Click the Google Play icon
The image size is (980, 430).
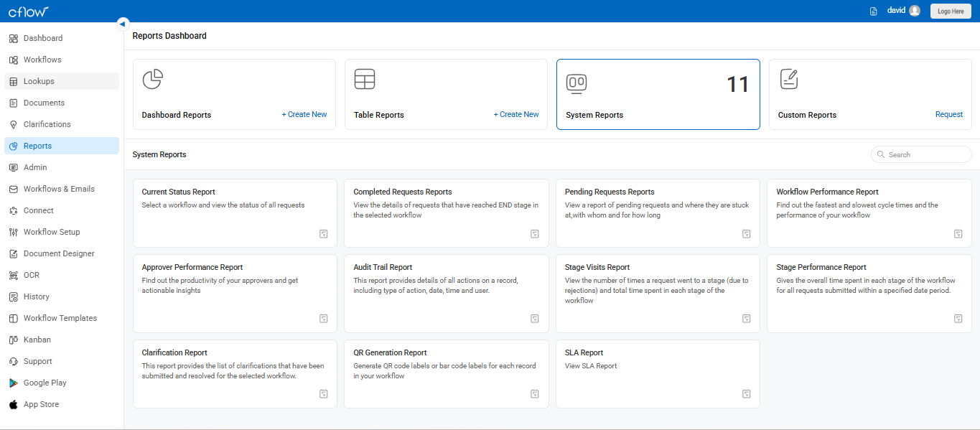(x=14, y=383)
